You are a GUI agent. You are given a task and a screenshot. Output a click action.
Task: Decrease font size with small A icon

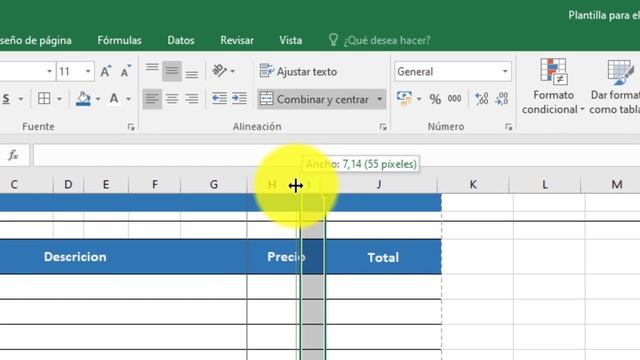[126, 71]
